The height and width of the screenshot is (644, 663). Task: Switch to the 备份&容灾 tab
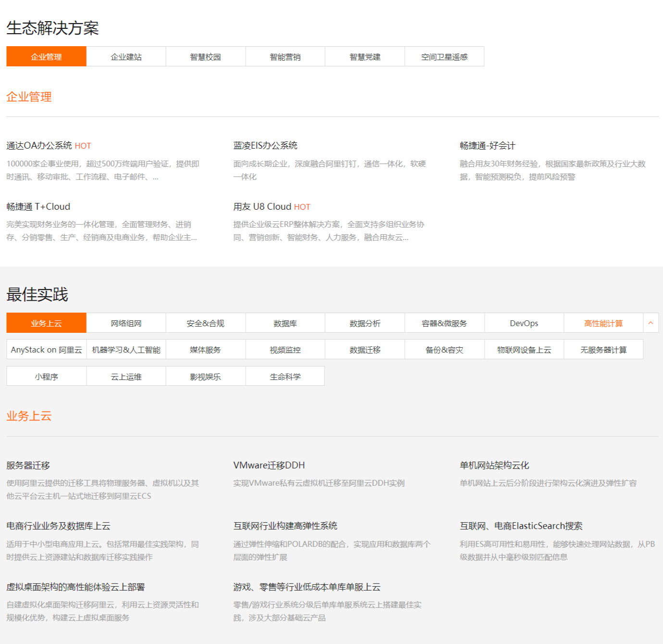[x=444, y=350]
